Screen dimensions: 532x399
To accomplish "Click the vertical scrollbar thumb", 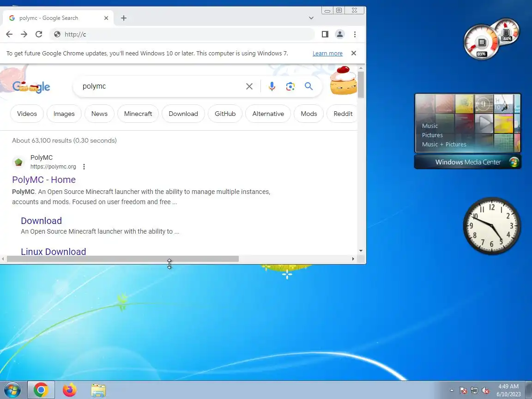I will 361,85.
